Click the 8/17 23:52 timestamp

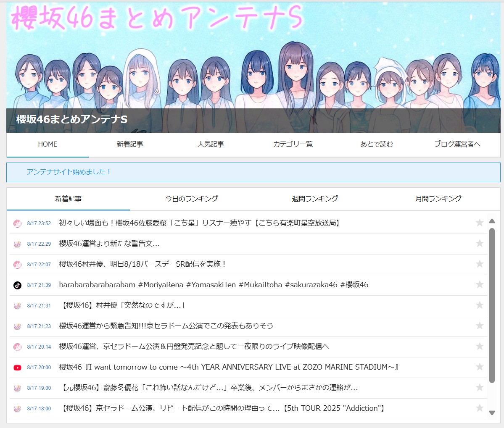(x=39, y=223)
